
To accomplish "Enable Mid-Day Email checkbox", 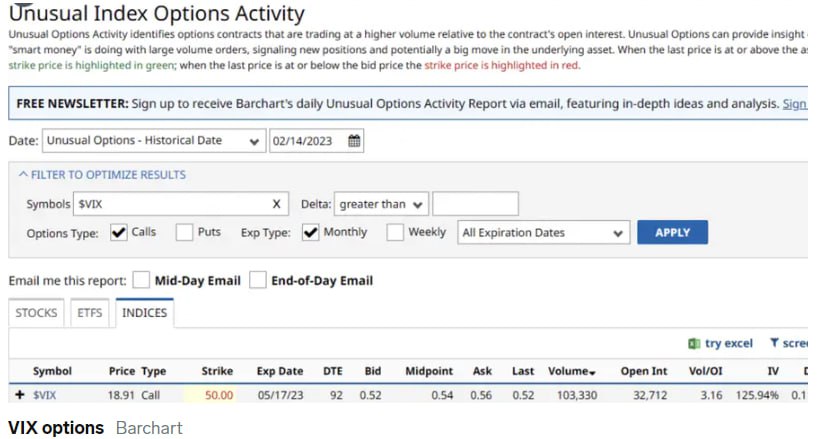I will tap(141, 280).
